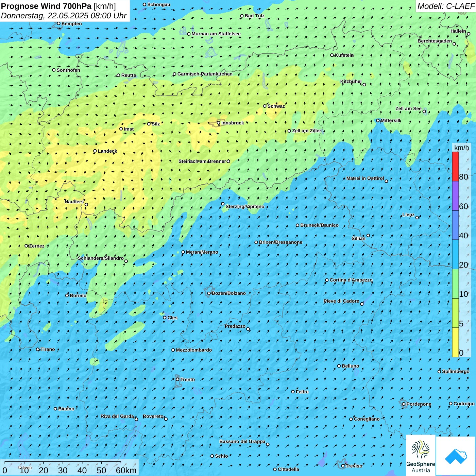Click the 'Steinach am Brenner' label

[202, 161]
